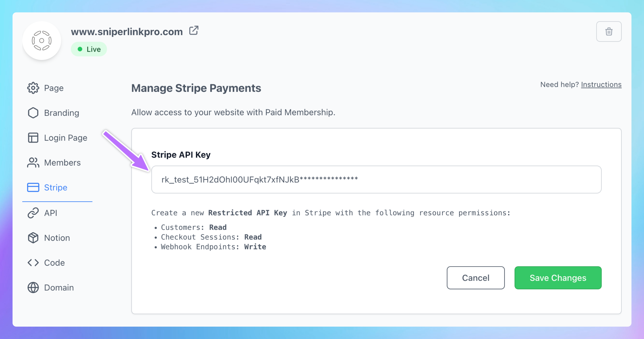Switch to the Branding tab
Image resolution: width=644 pixels, height=339 pixels.
click(61, 113)
